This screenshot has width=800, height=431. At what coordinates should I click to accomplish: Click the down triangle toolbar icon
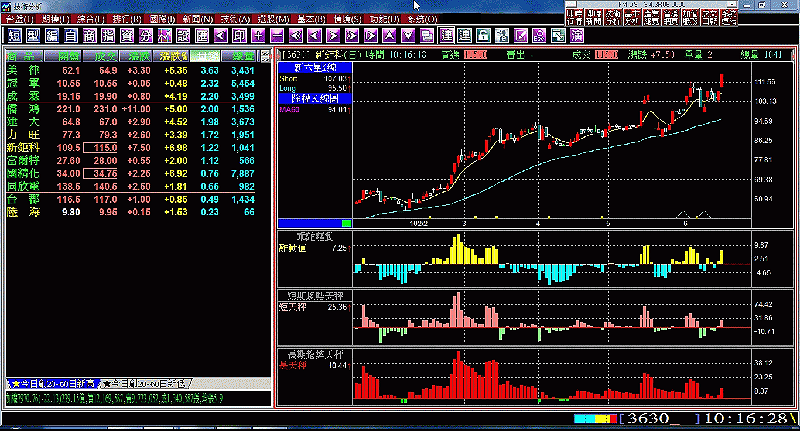[408, 36]
